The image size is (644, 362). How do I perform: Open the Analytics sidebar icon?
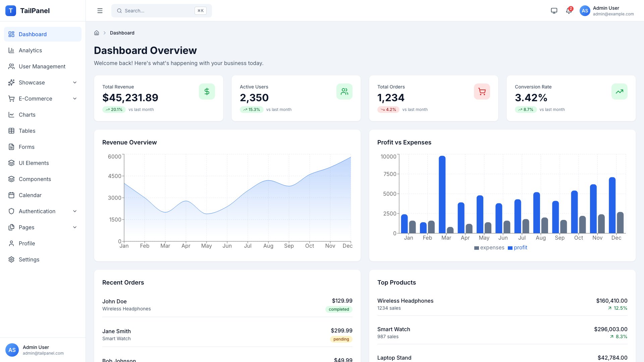click(x=12, y=50)
